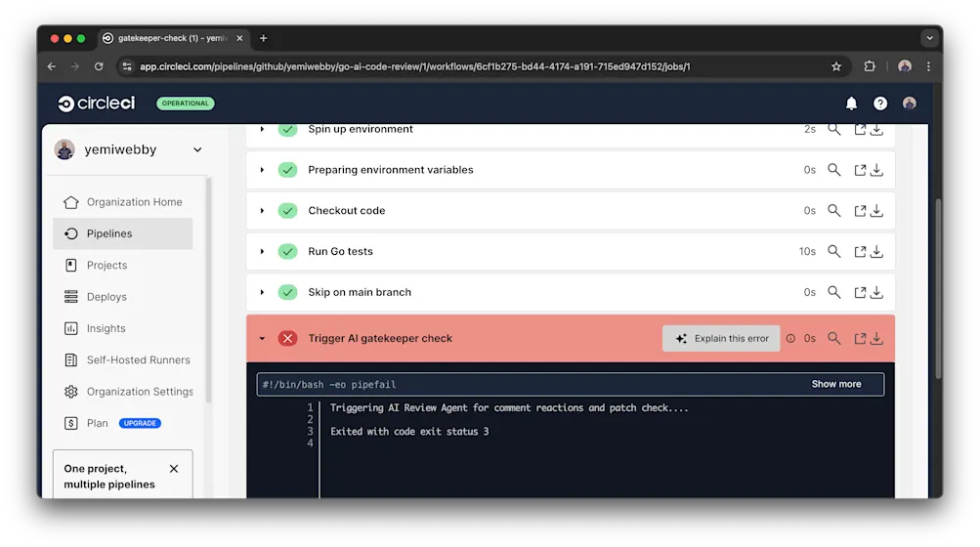Screen dimensions: 980x547
Task: Collapse the Trigger AI gatekeeper check step
Action: click(262, 338)
